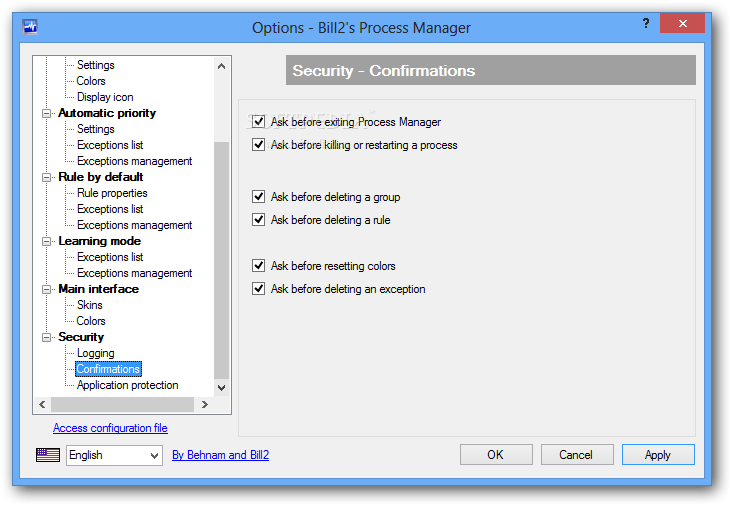Viewport: 732px width, 506px height.
Task: Uncheck Ask before deleting a group
Action: point(258,197)
